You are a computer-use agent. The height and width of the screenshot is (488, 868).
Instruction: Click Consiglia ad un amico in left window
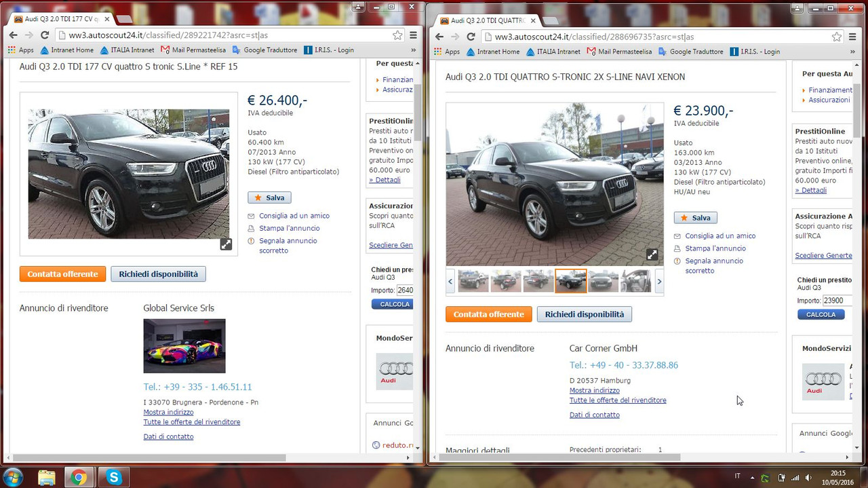click(x=294, y=216)
